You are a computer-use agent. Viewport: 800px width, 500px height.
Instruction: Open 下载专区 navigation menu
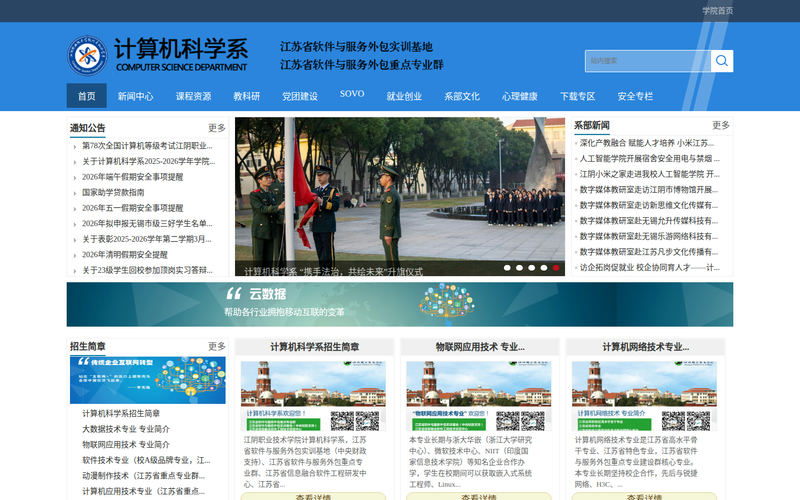click(x=578, y=96)
